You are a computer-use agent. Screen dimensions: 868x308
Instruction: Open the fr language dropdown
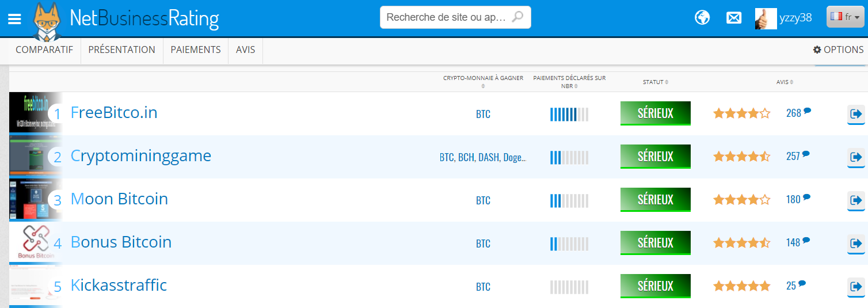[846, 17]
